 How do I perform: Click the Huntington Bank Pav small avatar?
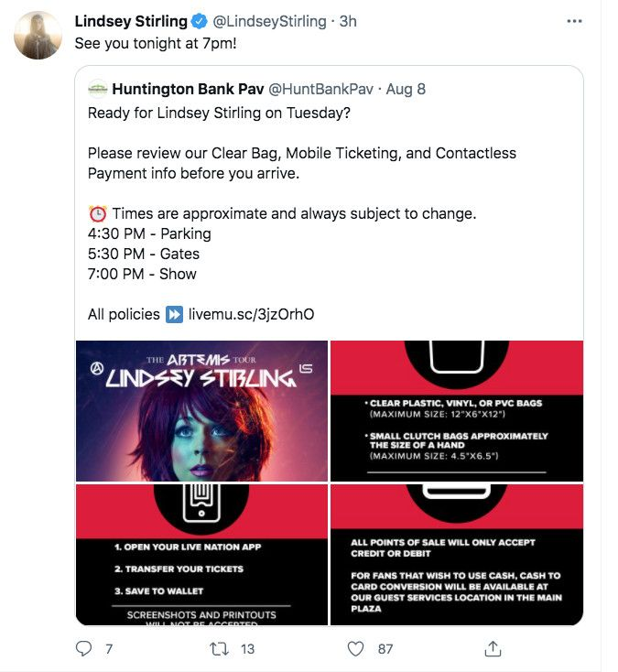[98, 89]
